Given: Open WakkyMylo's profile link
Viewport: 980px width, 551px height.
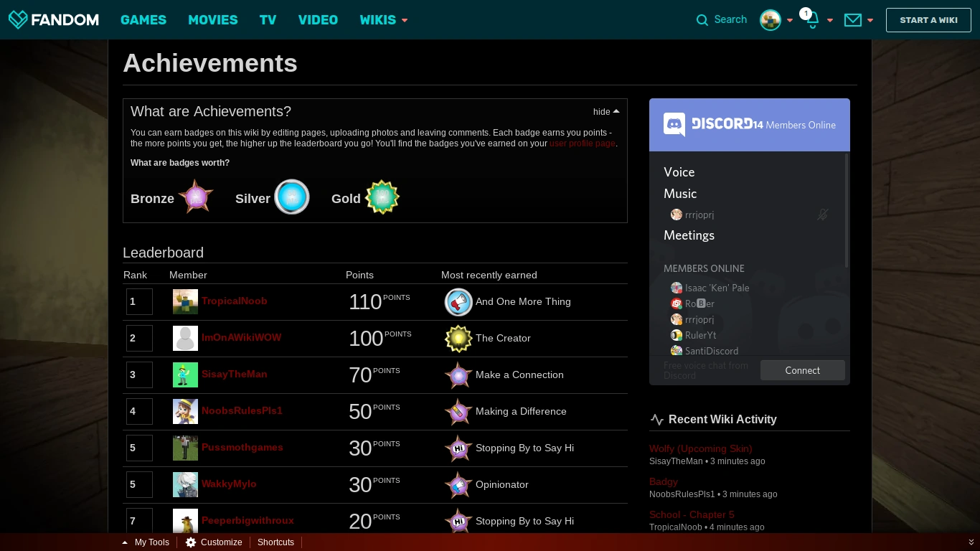Looking at the screenshot, I should (229, 484).
